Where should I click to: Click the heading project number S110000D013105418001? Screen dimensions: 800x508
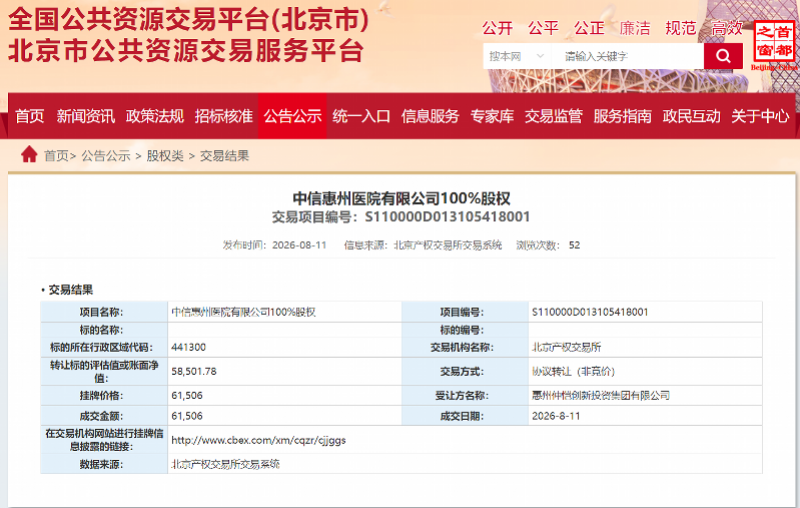click(x=447, y=217)
